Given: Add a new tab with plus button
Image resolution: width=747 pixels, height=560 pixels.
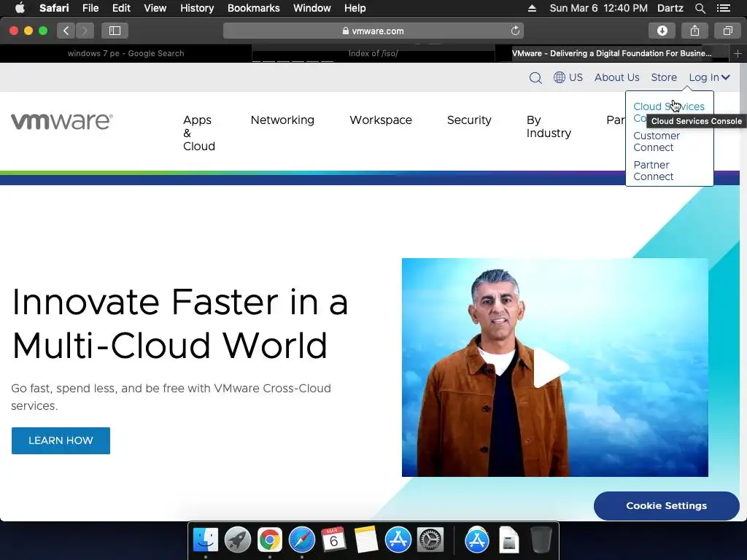Looking at the screenshot, I should pyautogui.click(x=738, y=54).
